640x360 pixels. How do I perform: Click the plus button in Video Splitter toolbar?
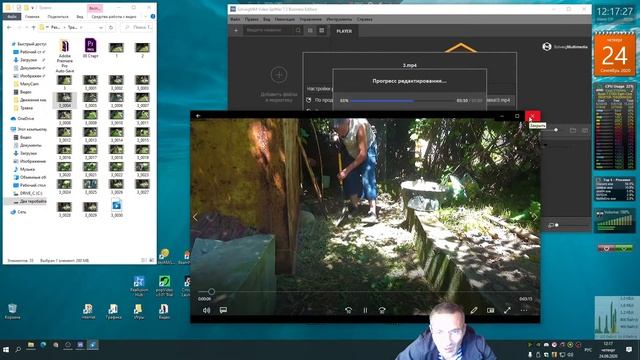[236, 30]
